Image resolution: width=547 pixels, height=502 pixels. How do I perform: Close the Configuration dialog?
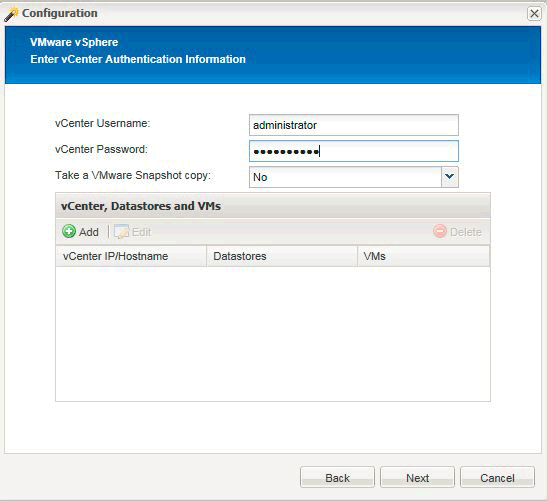(534, 14)
